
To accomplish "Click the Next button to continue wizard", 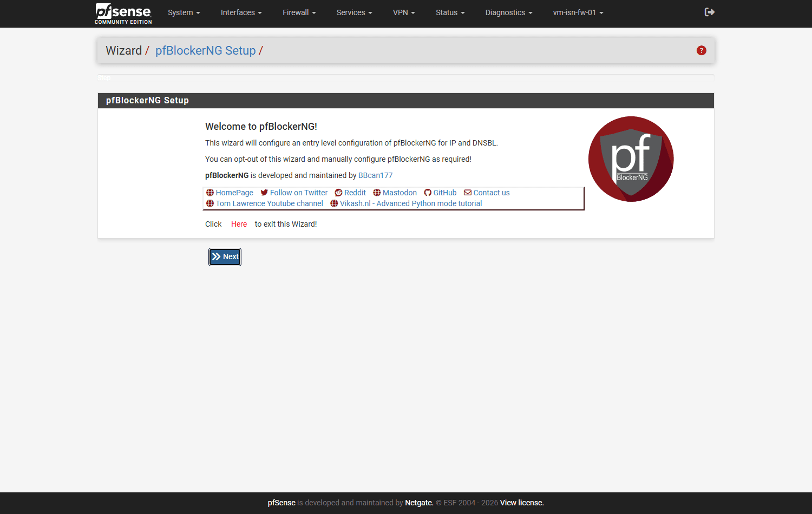I will click(x=225, y=257).
